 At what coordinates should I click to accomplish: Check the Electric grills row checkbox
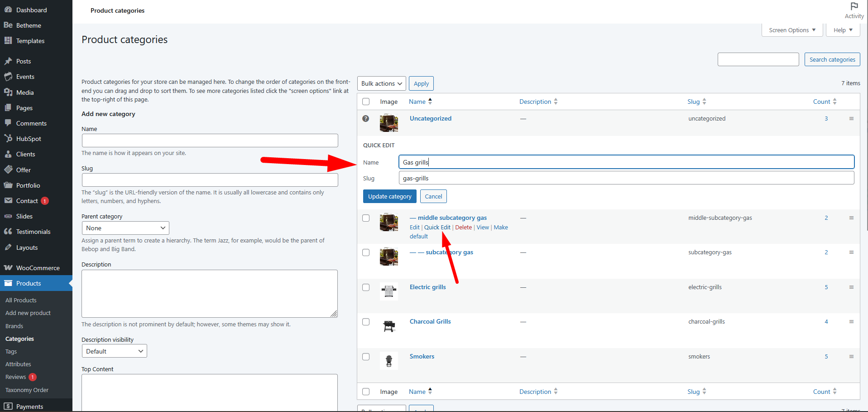(366, 287)
